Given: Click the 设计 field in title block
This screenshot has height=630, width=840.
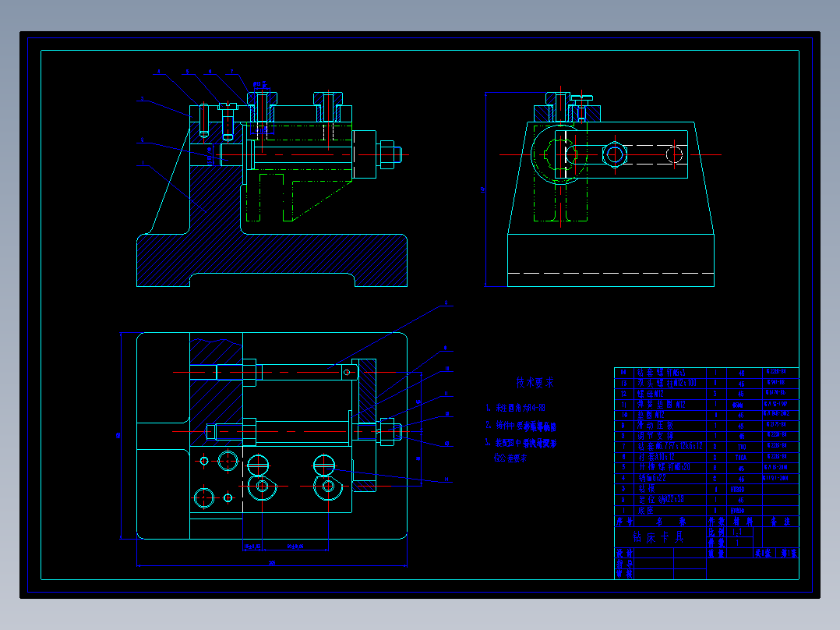Looking at the screenshot, I should coord(624,553).
